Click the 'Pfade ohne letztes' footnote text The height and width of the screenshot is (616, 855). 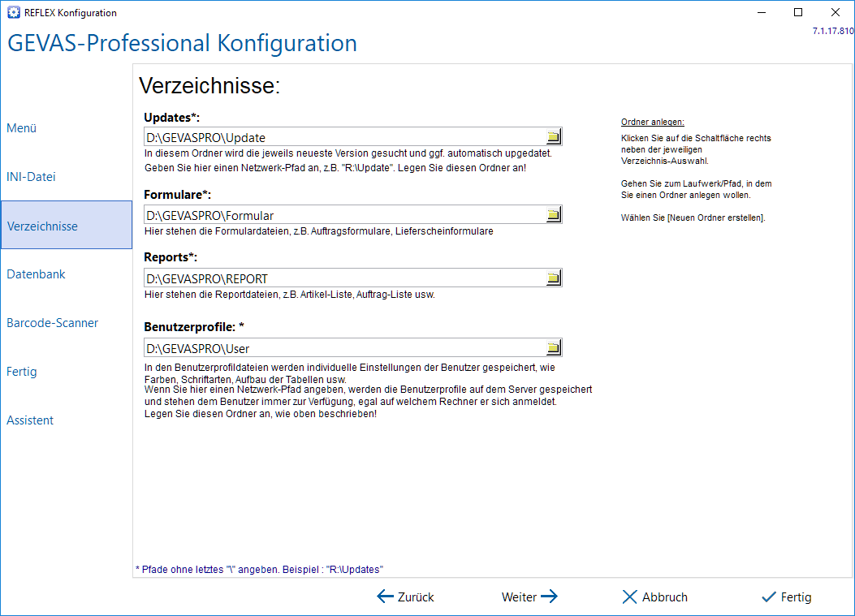pos(259,569)
